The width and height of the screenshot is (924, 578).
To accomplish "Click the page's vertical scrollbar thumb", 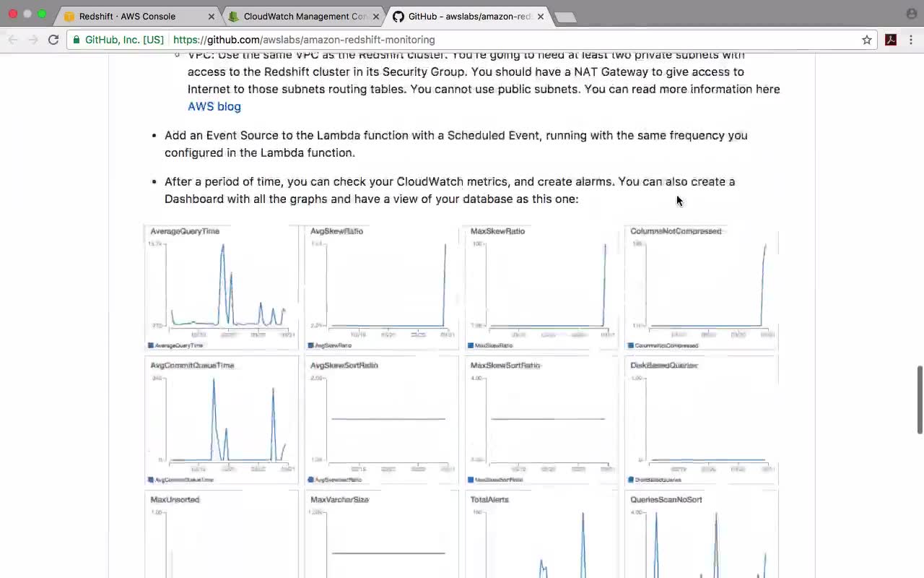I will click(920, 400).
